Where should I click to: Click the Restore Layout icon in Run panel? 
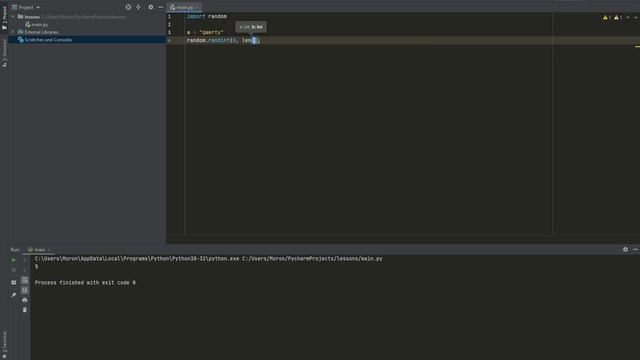tap(13, 282)
